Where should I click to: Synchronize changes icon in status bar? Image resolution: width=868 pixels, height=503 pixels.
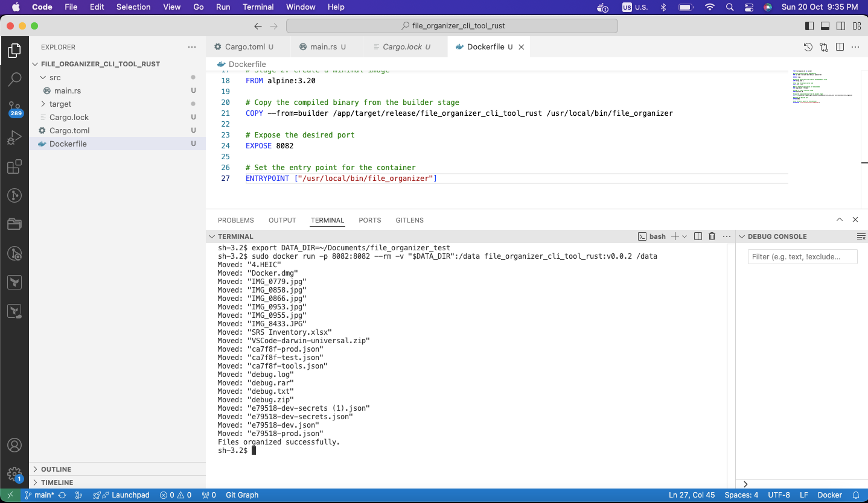pos(62,495)
